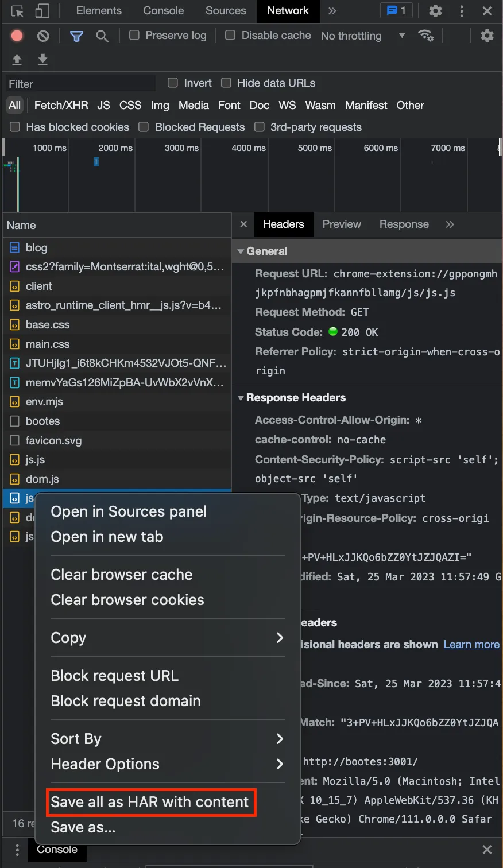Enable the Preserve log checkbox
The width and height of the screenshot is (503, 868).
tap(134, 35)
